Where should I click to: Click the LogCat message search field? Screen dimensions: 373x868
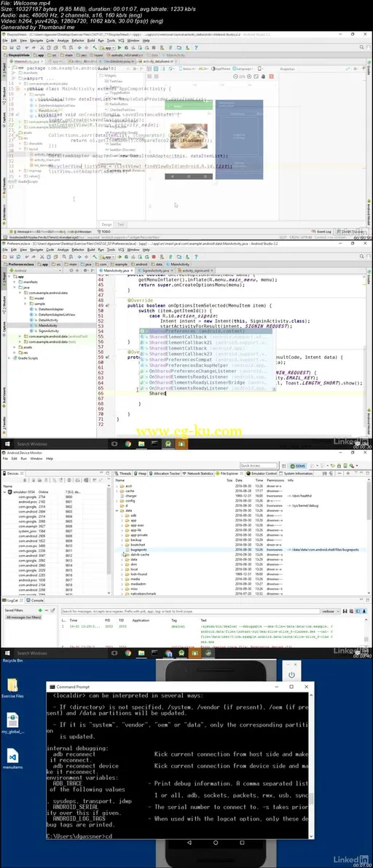click(190, 611)
